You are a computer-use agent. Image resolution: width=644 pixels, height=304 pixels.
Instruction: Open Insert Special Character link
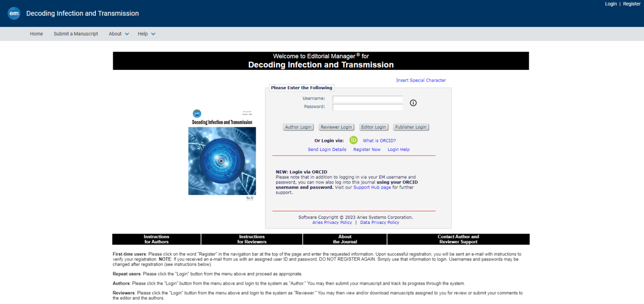click(421, 81)
